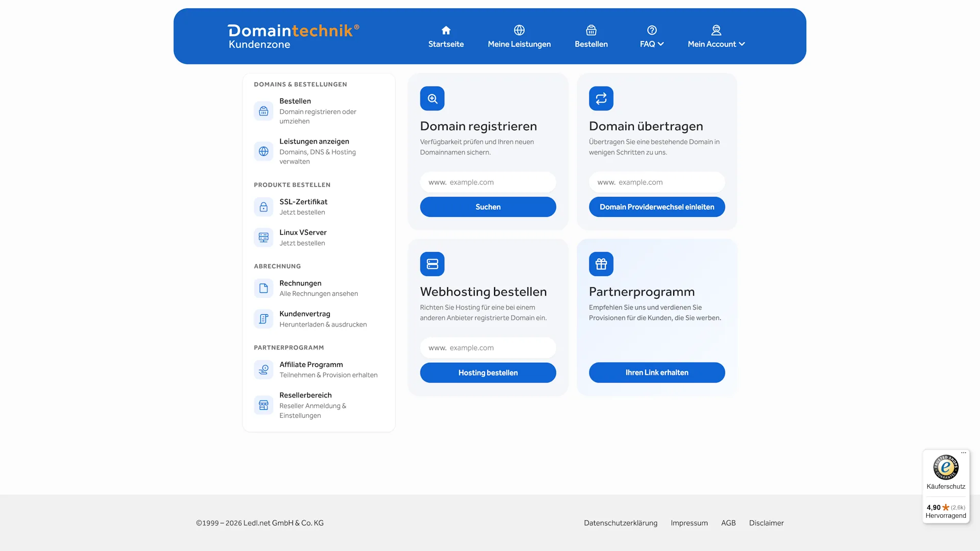This screenshot has height=551, width=980.
Task: Click the Käuferschutz label text
Action: click(x=946, y=487)
